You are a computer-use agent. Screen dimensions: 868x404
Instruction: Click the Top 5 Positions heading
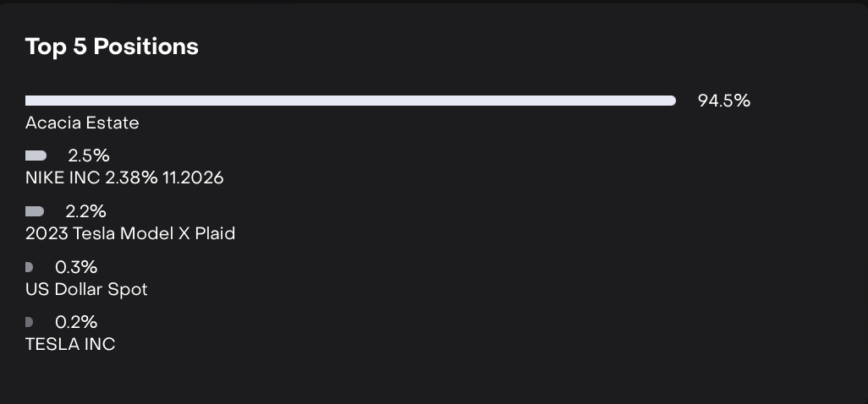pos(112,46)
